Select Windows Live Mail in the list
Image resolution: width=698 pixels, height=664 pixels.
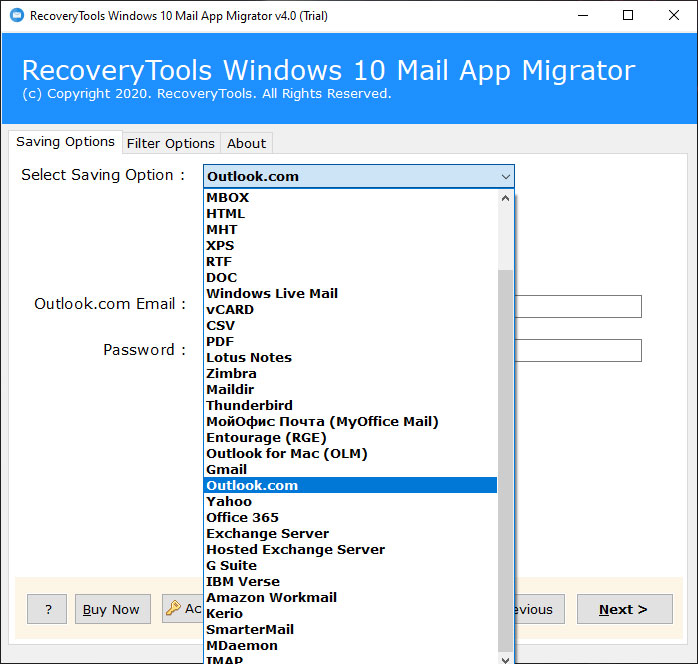(351, 294)
